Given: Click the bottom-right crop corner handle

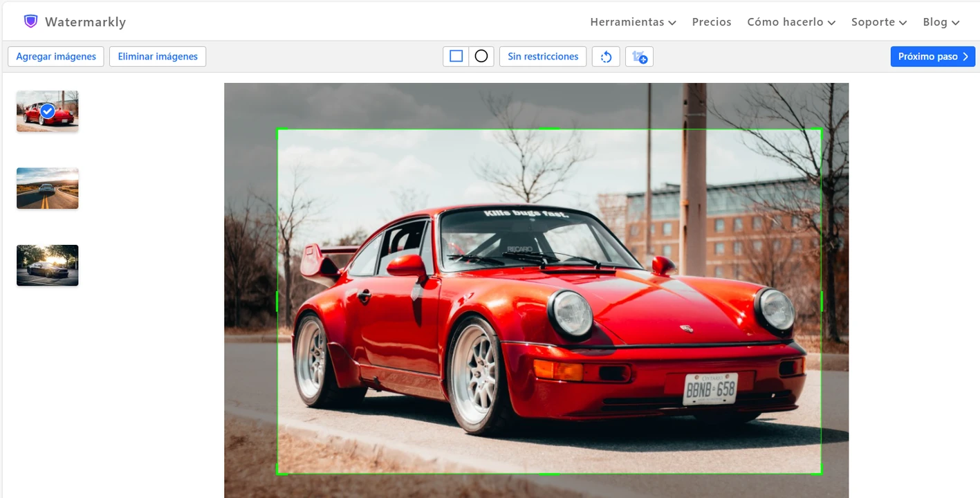Looking at the screenshot, I should point(820,473).
